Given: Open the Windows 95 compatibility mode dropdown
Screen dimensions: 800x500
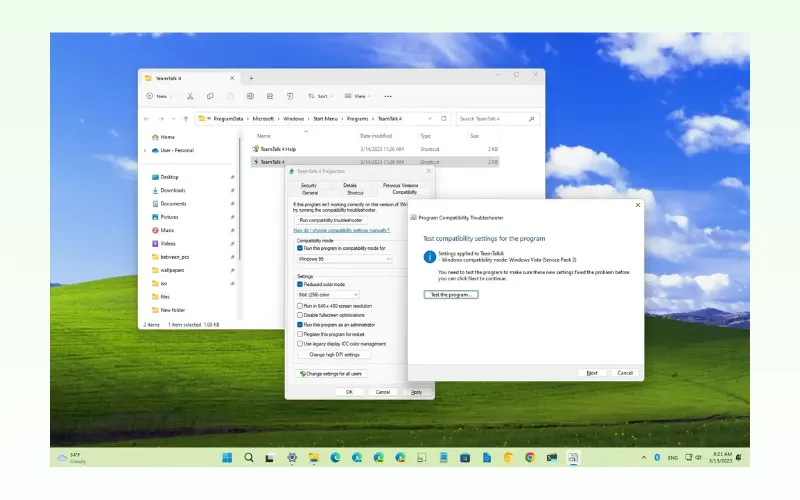Looking at the screenshot, I should pos(344,259).
